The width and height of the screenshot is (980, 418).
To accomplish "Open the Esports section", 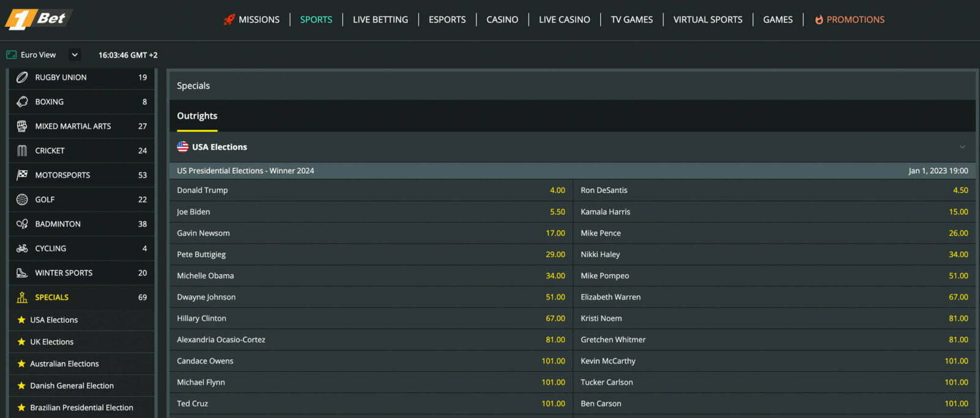I will 447,20.
